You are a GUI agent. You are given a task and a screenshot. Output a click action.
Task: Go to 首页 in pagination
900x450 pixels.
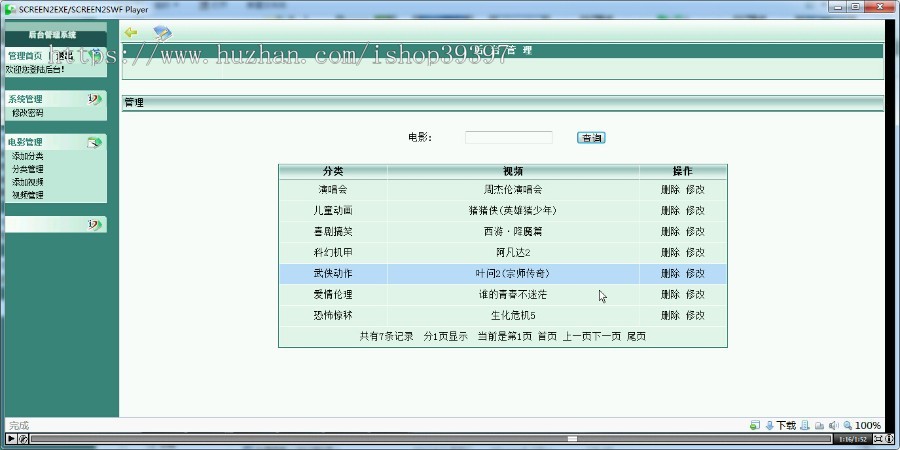547,336
